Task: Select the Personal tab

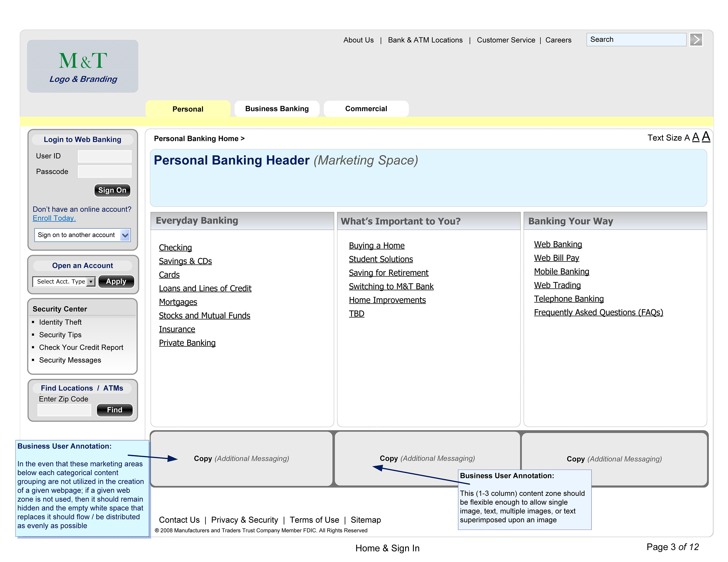Action: tap(188, 109)
